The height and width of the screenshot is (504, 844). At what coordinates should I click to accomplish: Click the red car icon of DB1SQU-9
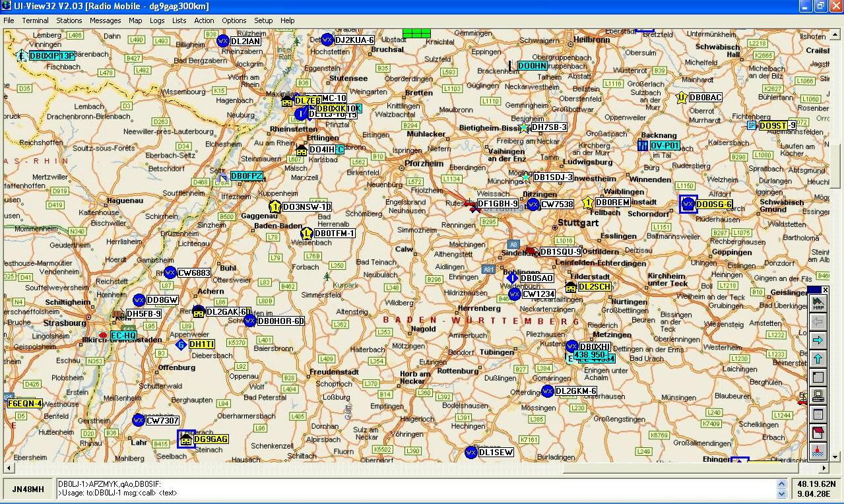(x=532, y=251)
